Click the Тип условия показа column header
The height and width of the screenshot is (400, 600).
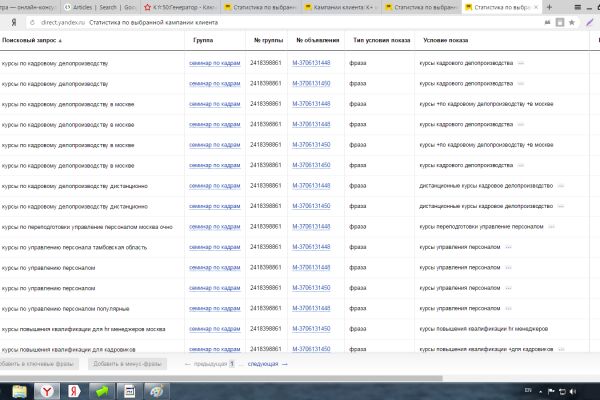pyautogui.click(x=382, y=40)
